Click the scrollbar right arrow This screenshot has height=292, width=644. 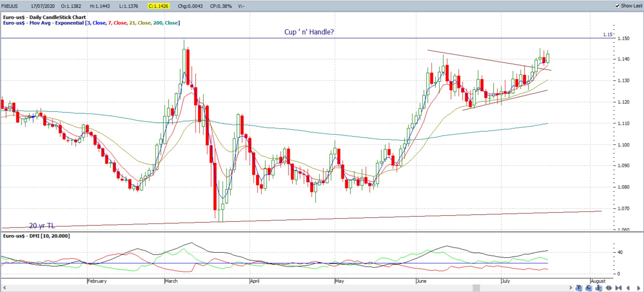pyautogui.click(x=570, y=288)
